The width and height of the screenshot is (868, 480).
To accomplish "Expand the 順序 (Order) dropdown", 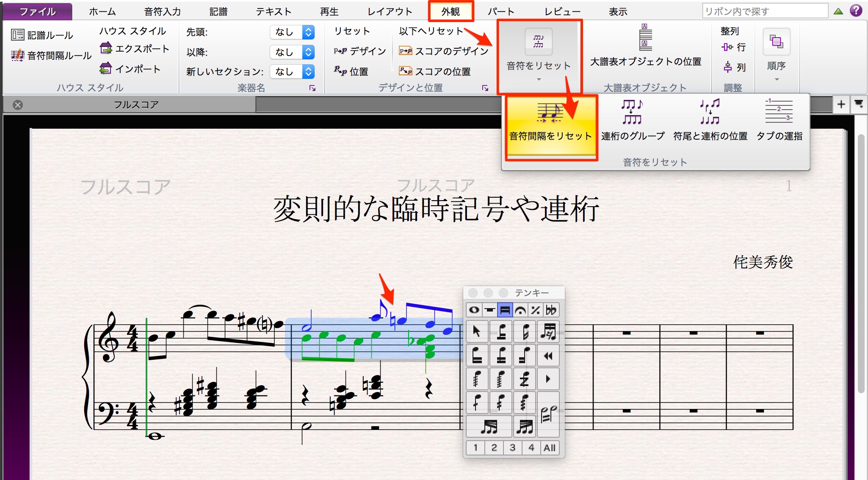I will pos(777,55).
